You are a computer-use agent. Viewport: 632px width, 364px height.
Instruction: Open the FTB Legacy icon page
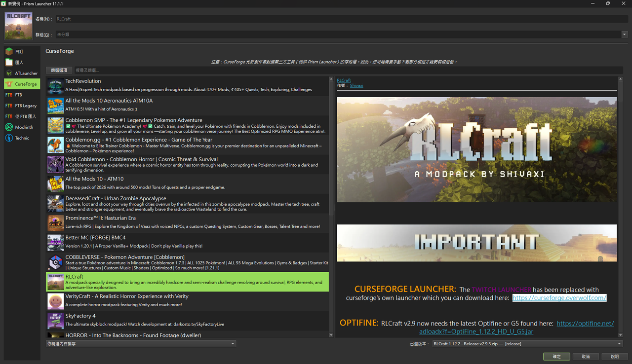tap(9, 106)
